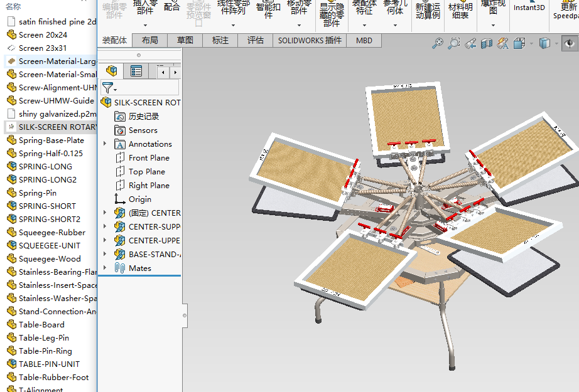The height and width of the screenshot is (392, 579).
Task: Switch to the PropertyManager tab icon
Action: [136, 71]
